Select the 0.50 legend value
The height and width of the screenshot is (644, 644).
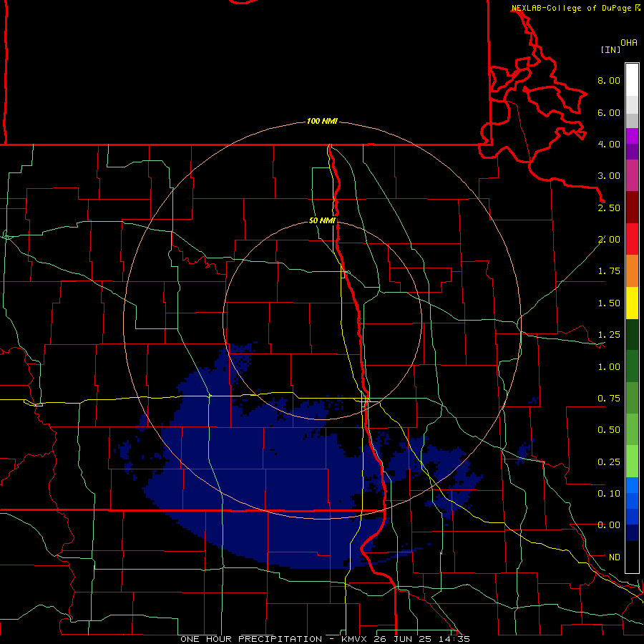(609, 430)
